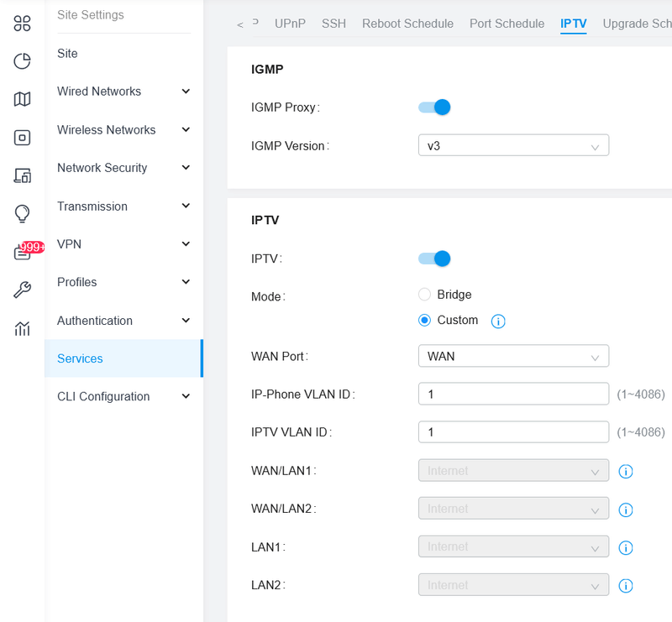
Task: Open the wrench tools icon
Action: (x=23, y=290)
